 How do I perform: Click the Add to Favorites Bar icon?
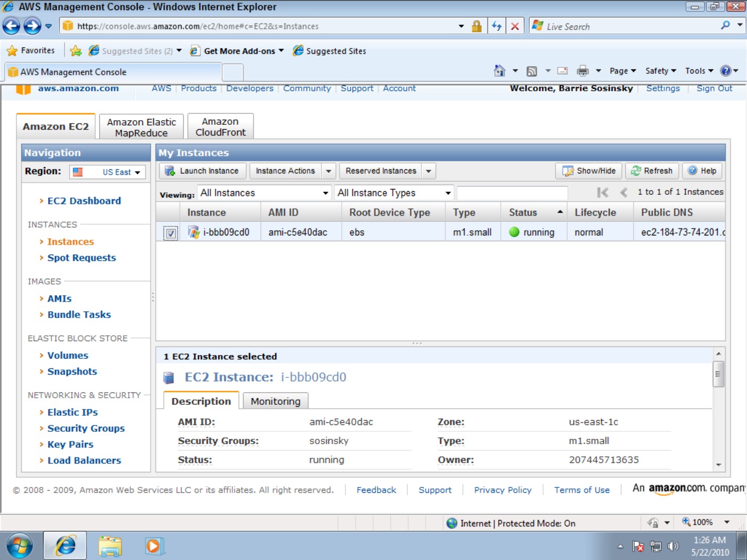[x=76, y=51]
